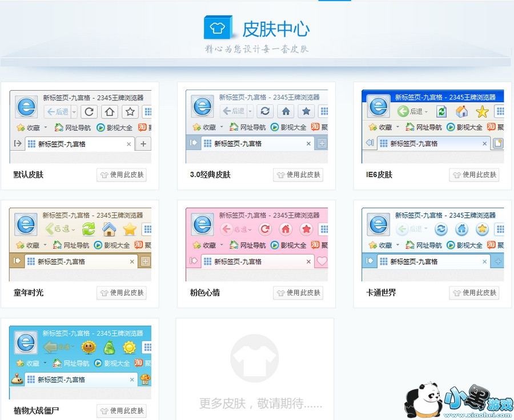This screenshot has width=514, height=420.
Task: Click the blue home circle in 卡通世界 preview
Action: 462,229
